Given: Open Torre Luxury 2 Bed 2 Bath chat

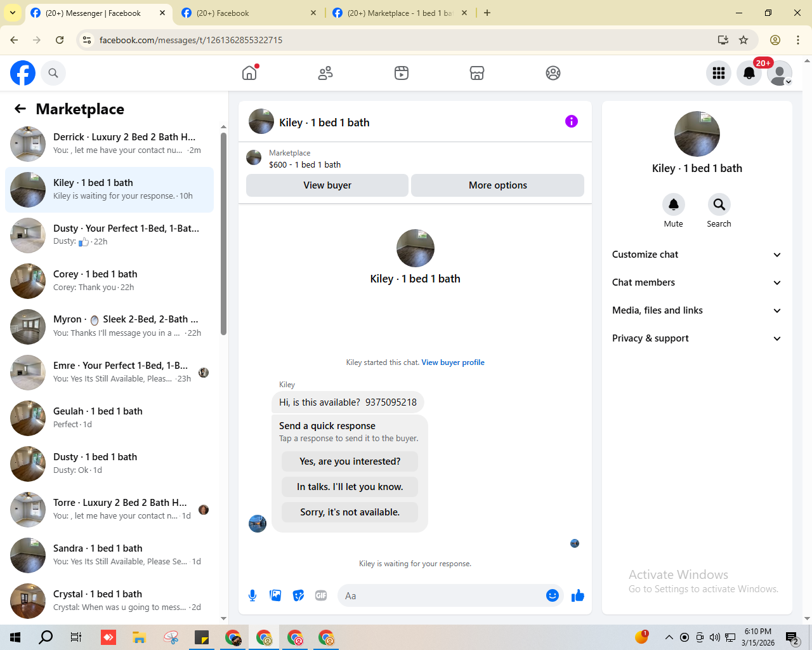Looking at the screenshot, I should (109, 510).
